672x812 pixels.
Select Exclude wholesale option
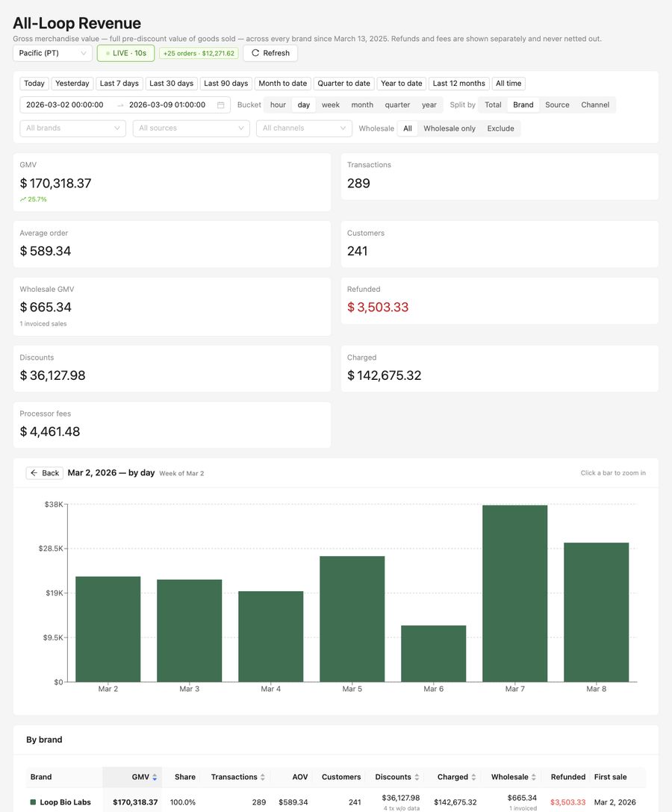[x=500, y=128]
